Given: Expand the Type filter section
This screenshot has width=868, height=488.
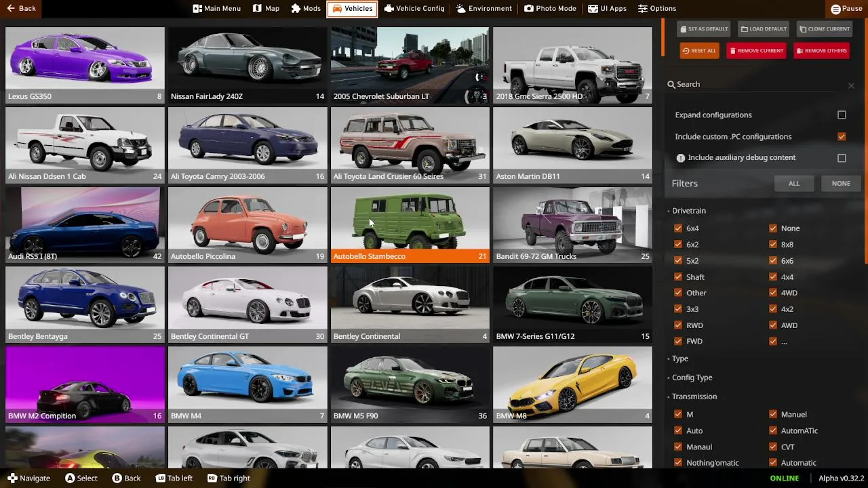Looking at the screenshot, I should click(x=678, y=359).
